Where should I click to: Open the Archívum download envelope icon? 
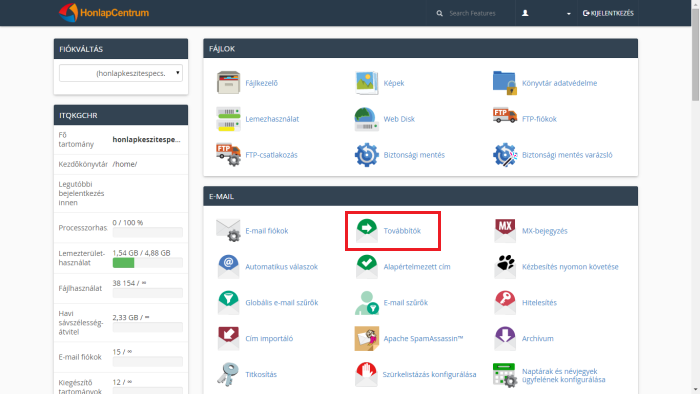tap(505, 338)
